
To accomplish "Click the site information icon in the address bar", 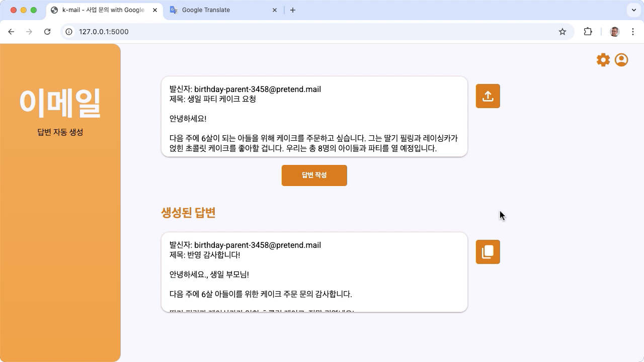I will pos(68,31).
